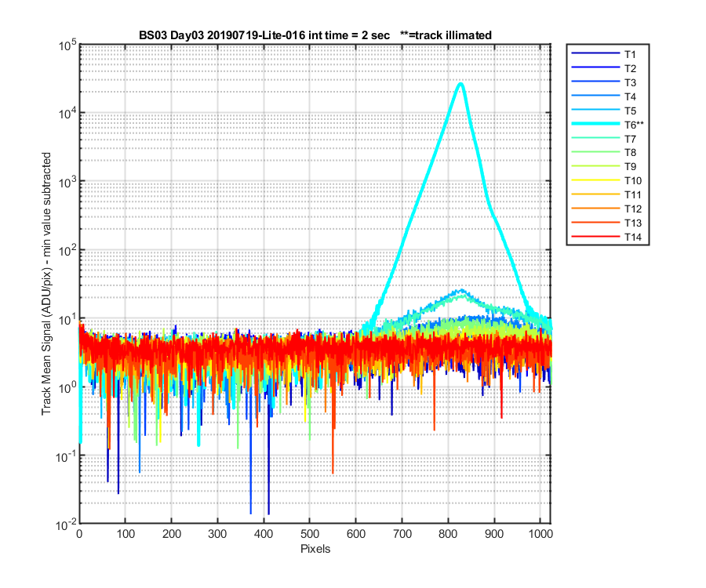706x588 pixels.
Task: Click the y-axis tick label 10^5
Action: 67,45
